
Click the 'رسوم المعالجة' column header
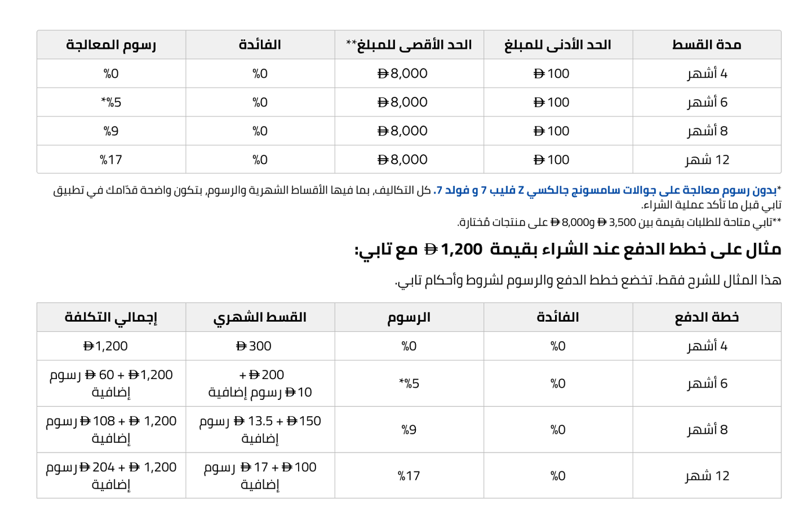click(111, 45)
